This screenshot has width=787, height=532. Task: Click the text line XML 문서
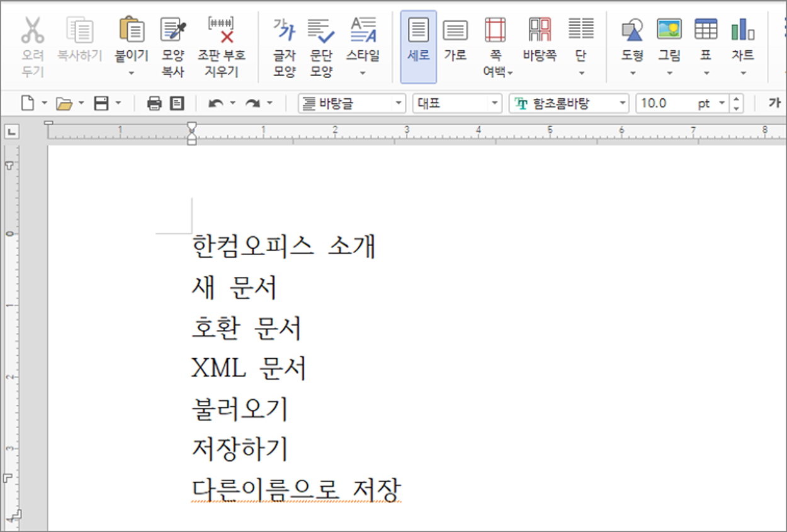point(249,368)
